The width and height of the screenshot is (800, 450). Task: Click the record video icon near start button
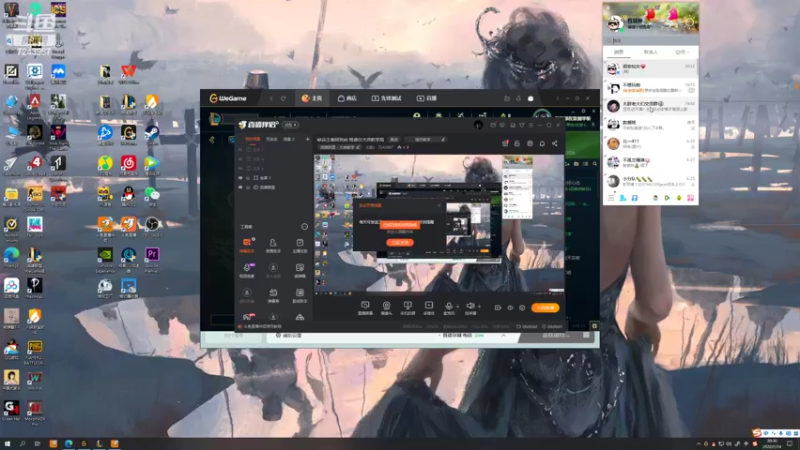tap(498, 308)
